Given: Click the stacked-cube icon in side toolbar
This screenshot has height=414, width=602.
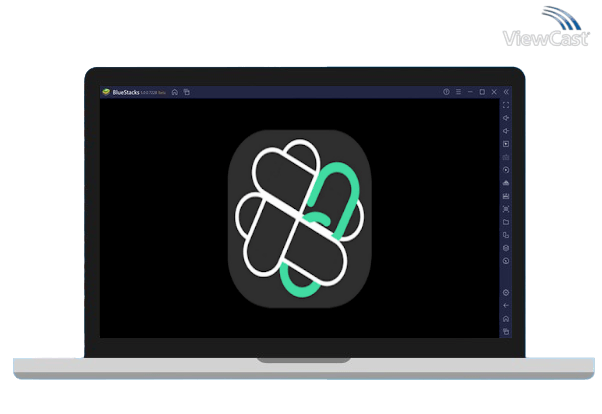Looking at the screenshot, I should (506, 248).
